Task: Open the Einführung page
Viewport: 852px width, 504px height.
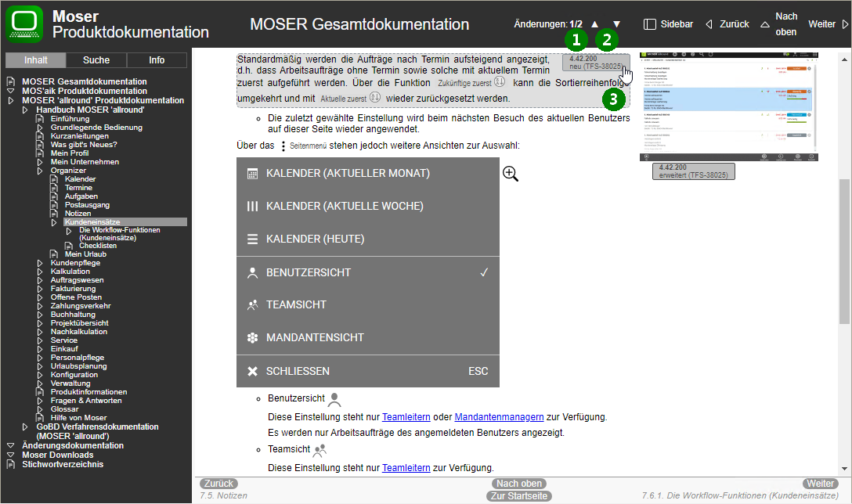Action: pyautogui.click(x=70, y=119)
